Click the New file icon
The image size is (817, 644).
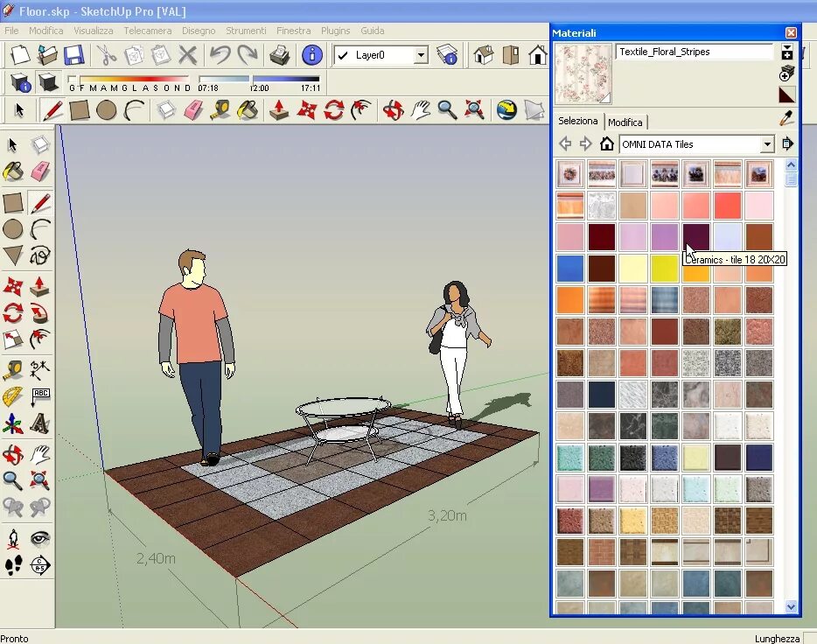pyautogui.click(x=20, y=55)
